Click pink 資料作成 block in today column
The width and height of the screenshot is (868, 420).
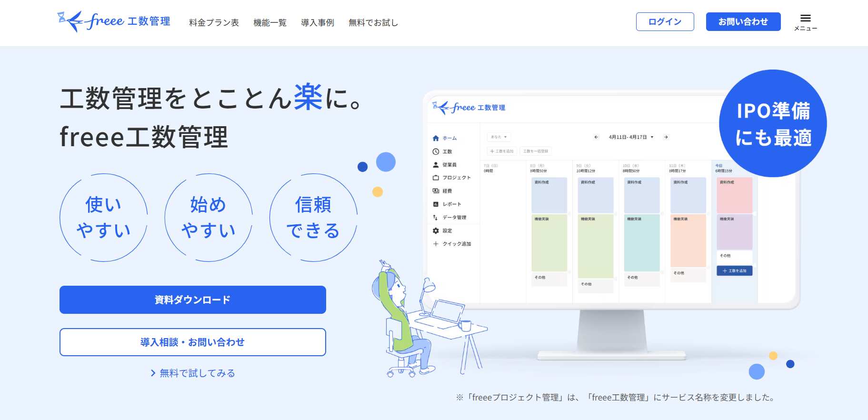[734, 195]
